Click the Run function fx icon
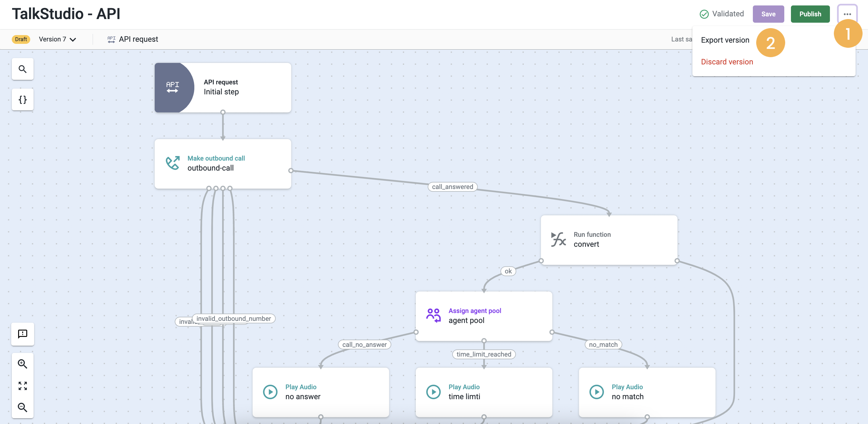 pos(558,239)
